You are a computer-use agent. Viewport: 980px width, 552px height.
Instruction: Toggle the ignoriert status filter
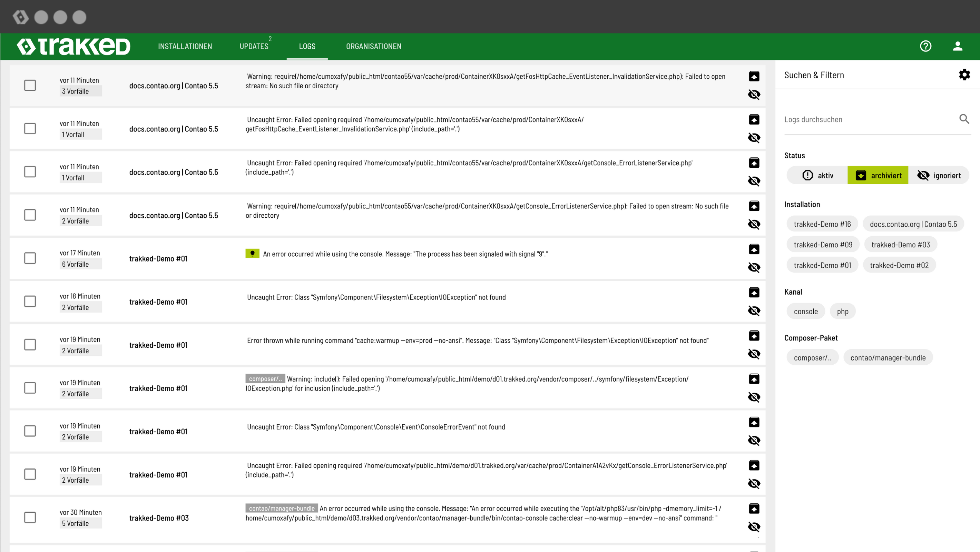point(939,175)
